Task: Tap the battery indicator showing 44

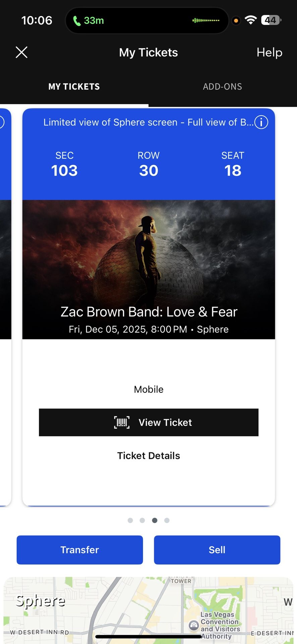Action: pyautogui.click(x=270, y=20)
